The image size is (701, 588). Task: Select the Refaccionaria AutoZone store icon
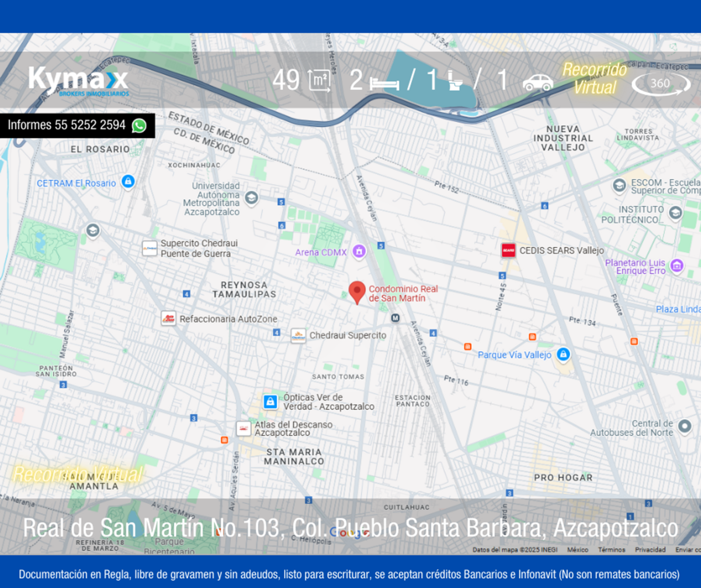coord(168,319)
